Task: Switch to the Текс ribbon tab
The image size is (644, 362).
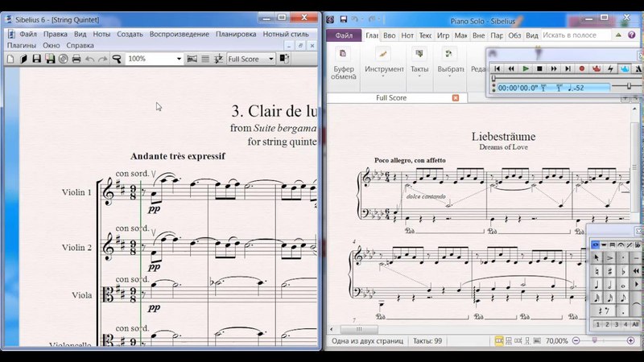Action: point(425,35)
